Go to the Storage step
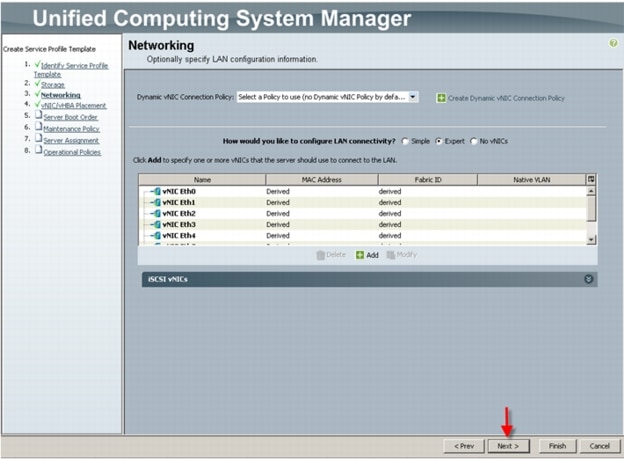The image size is (624, 460). pyautogui.click(x=53, y=85)
